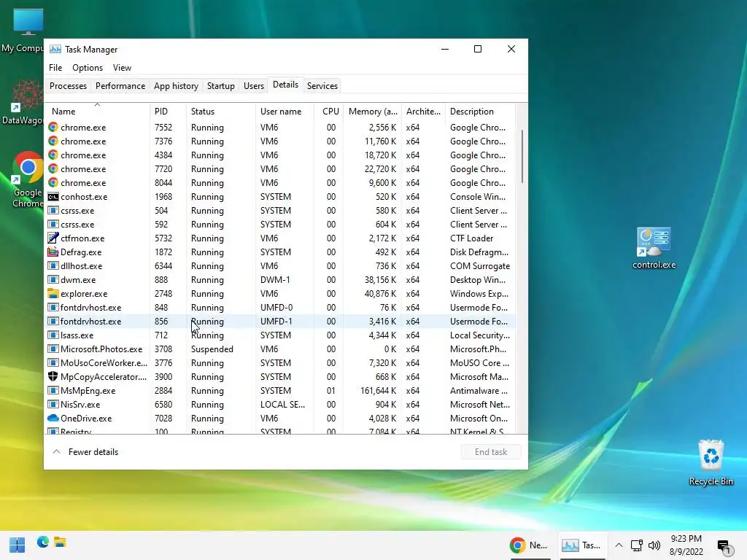Click the dwm.exe process icon

(x=53, y=279)
